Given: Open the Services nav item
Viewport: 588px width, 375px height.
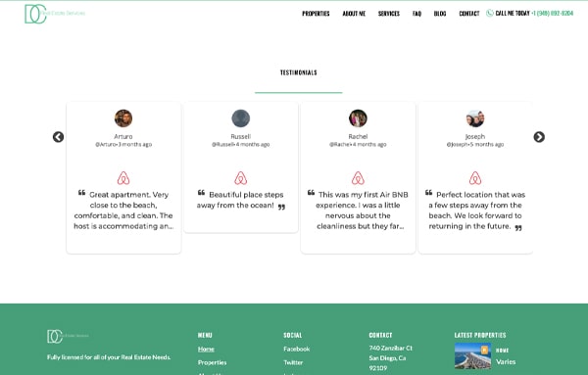Looking at the screenshot, I should tap(389, 14).
